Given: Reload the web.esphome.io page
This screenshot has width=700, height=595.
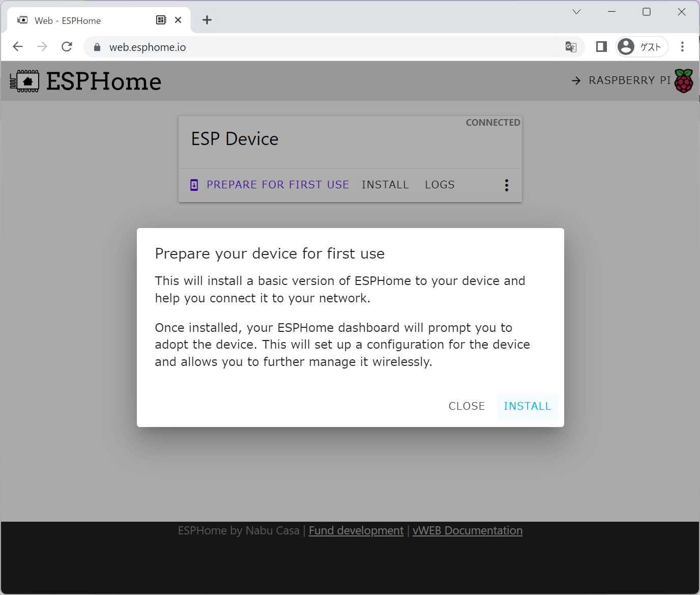Looking at the screenshot, I should 67,46.
